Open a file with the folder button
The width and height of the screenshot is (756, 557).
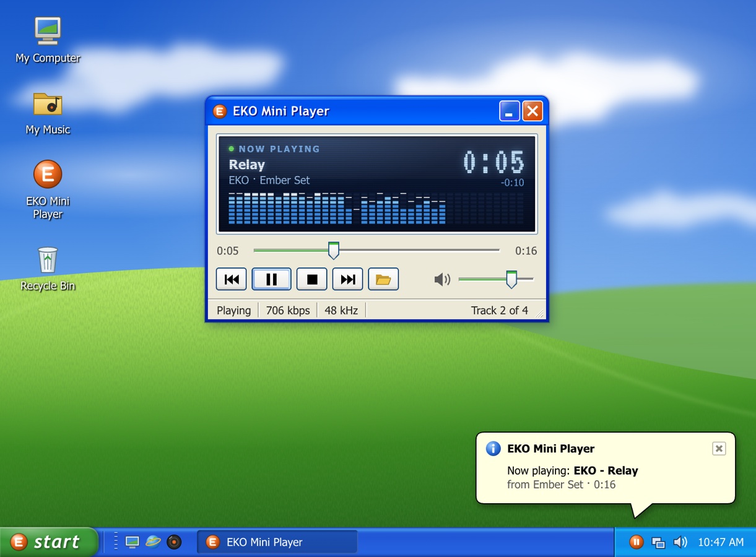[383, 280]
